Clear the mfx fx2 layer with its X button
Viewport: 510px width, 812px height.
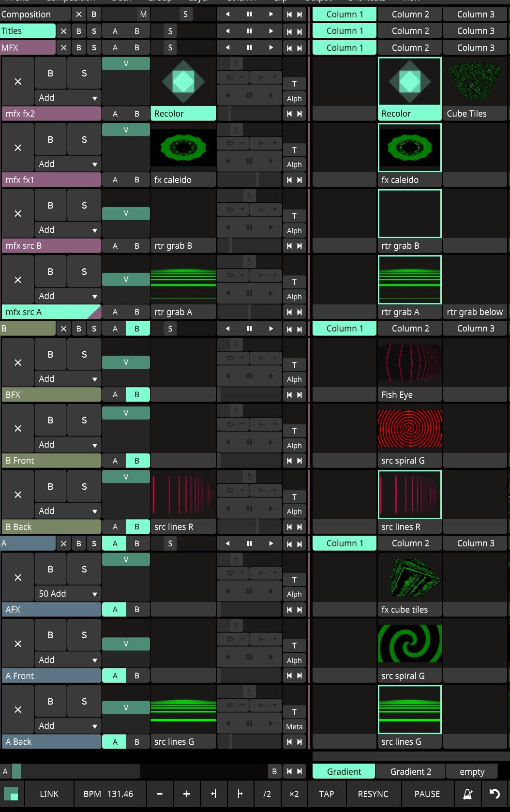(x=18, y=81)
